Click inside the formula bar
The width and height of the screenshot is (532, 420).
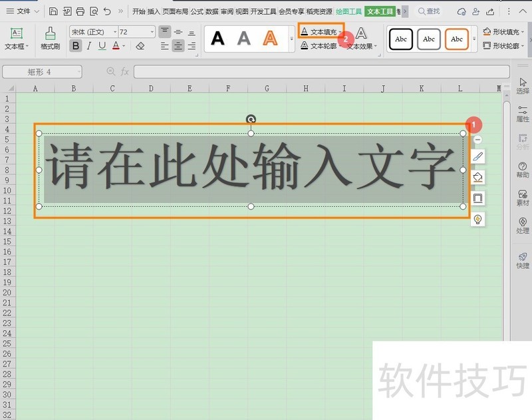click(x=266, y=71)
